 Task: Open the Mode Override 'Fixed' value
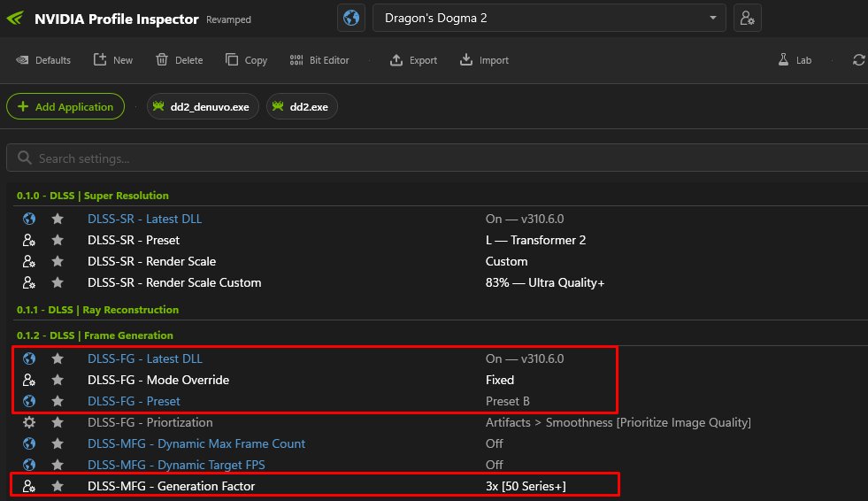500,380
